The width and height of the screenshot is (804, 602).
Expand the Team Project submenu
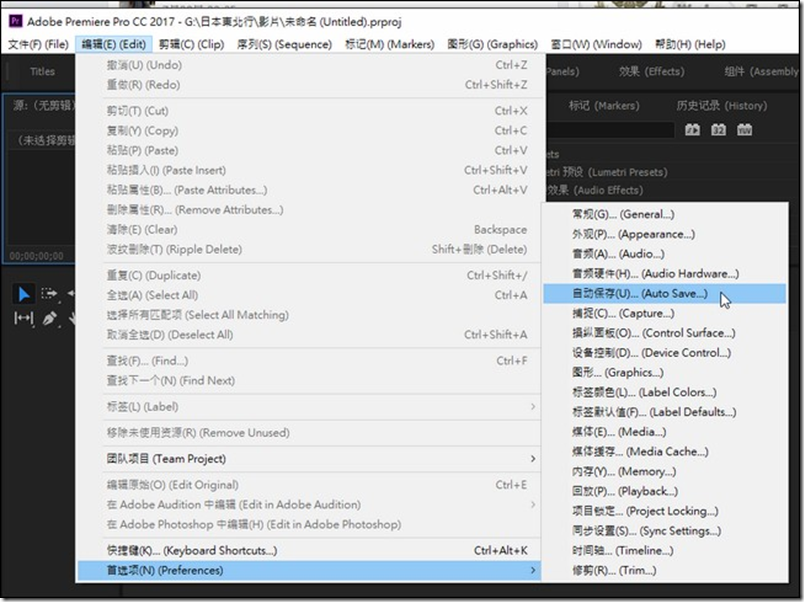[309, 459]
